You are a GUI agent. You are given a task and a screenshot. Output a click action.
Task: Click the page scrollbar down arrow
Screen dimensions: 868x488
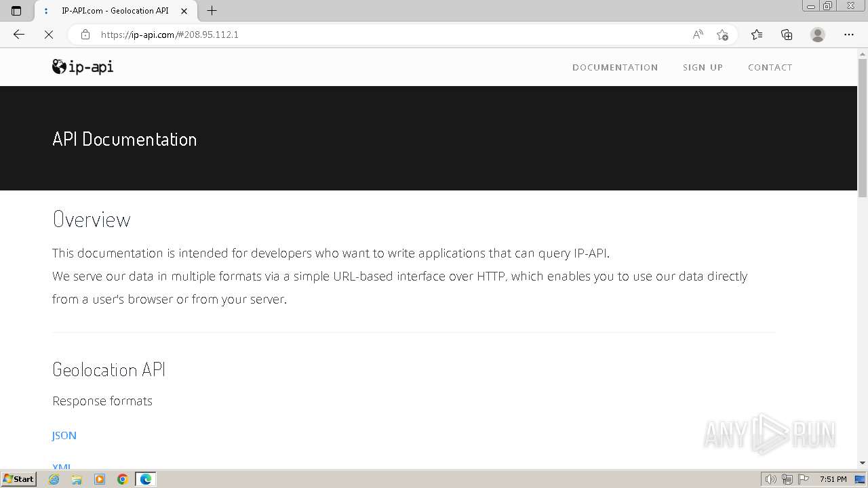(x=863, y=463)
